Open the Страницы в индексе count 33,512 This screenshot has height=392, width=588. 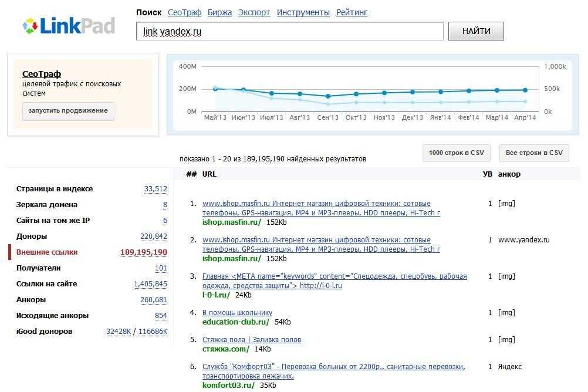pyautogui.click(x=156, y=189)
